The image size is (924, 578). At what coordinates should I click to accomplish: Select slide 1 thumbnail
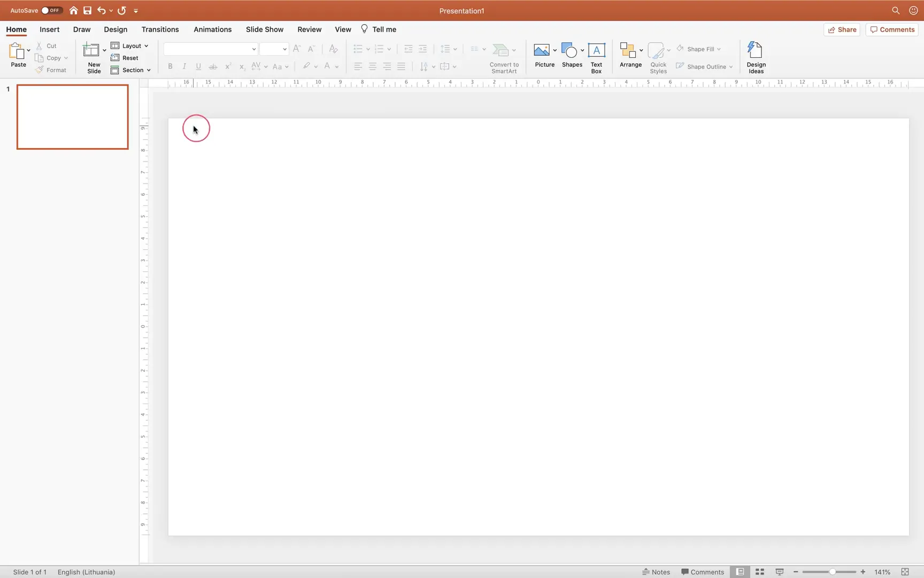[73, 117]
